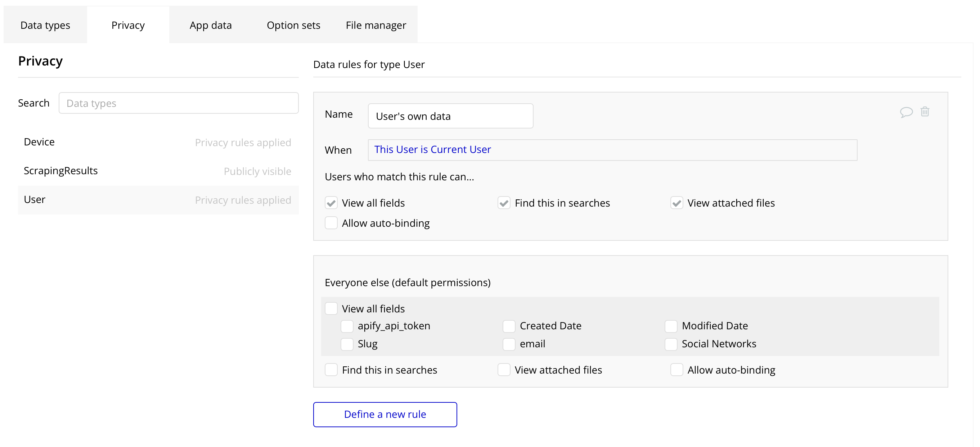980x447 pixels.
Task: Toggle Social Networks field checkbox
Action: coord(671,344)
